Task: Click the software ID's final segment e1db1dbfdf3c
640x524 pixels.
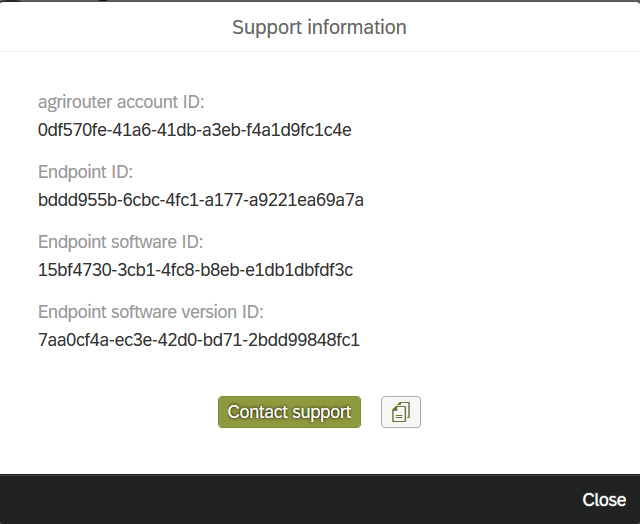Action: 305,270
